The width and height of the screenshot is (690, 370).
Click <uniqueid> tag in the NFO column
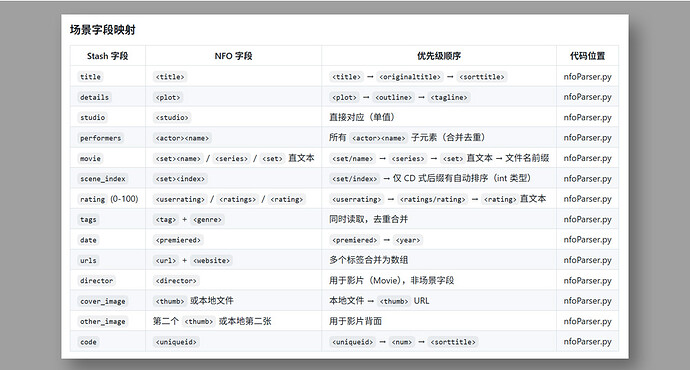pyautogui.click(x=176, y=342)
